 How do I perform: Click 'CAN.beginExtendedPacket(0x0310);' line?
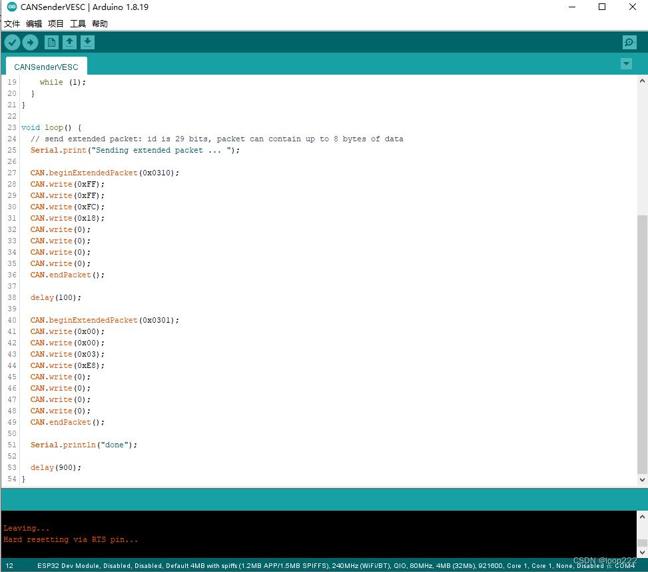click(105, 173)
